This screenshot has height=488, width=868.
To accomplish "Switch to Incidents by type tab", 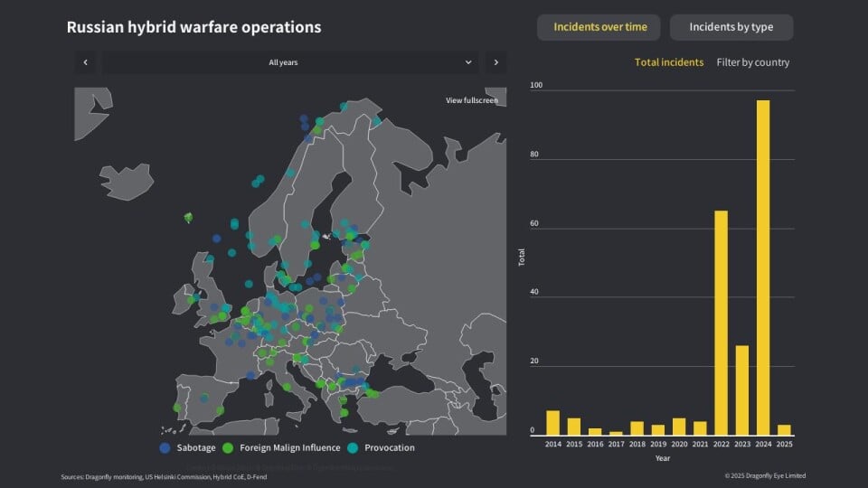I will click(731, 27).
